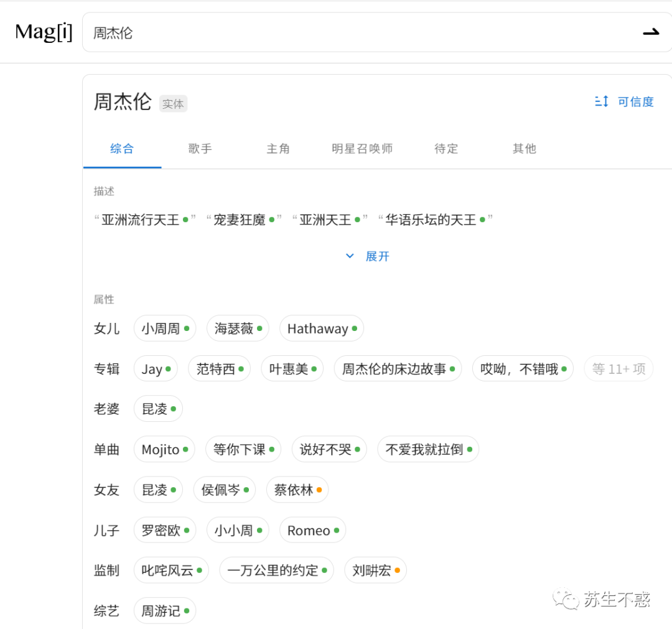Click the 单曲 attribute label
Viewport: 672px width, 629px height.
tap(107, 449)
